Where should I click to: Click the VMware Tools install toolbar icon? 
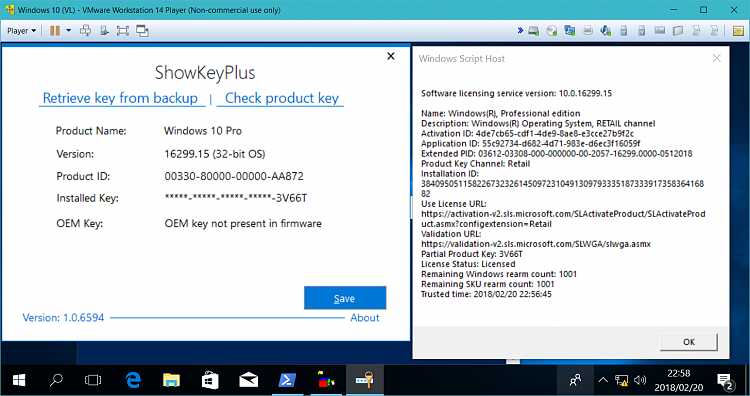[x=104, y=31]
